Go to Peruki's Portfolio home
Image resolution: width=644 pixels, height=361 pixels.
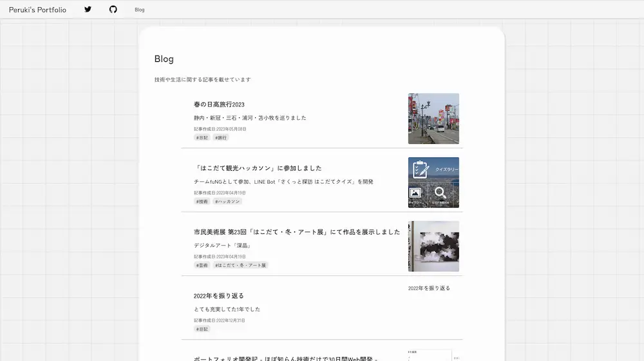37,10
